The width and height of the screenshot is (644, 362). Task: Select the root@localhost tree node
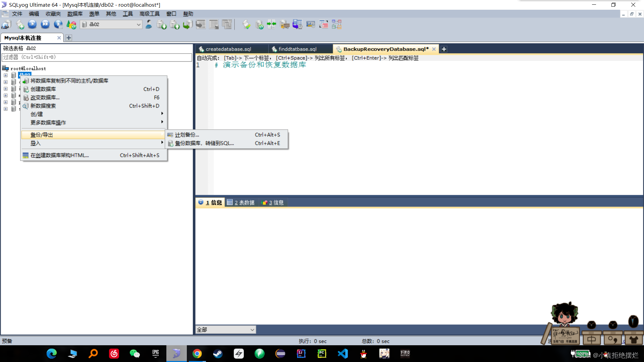28,68
